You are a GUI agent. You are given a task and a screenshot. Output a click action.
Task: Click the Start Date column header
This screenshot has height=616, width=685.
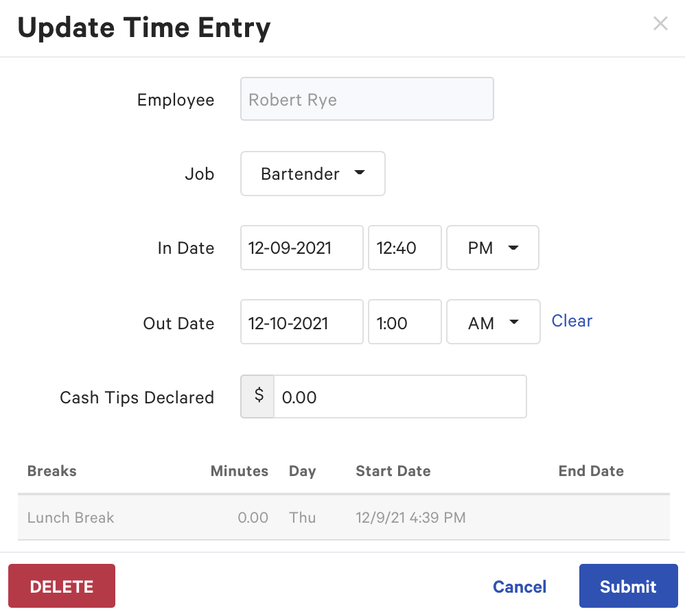tap(393, 471)
